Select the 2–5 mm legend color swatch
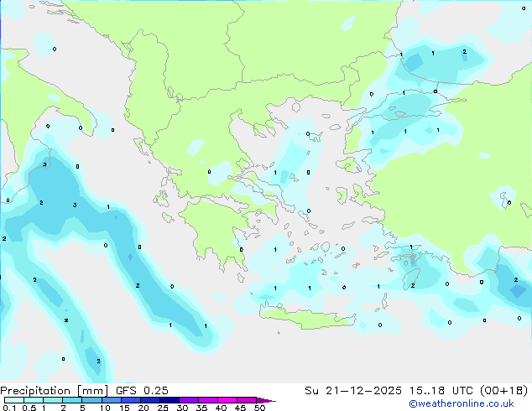The width and height of the screenshot is (532, 411). click(72, 400)
